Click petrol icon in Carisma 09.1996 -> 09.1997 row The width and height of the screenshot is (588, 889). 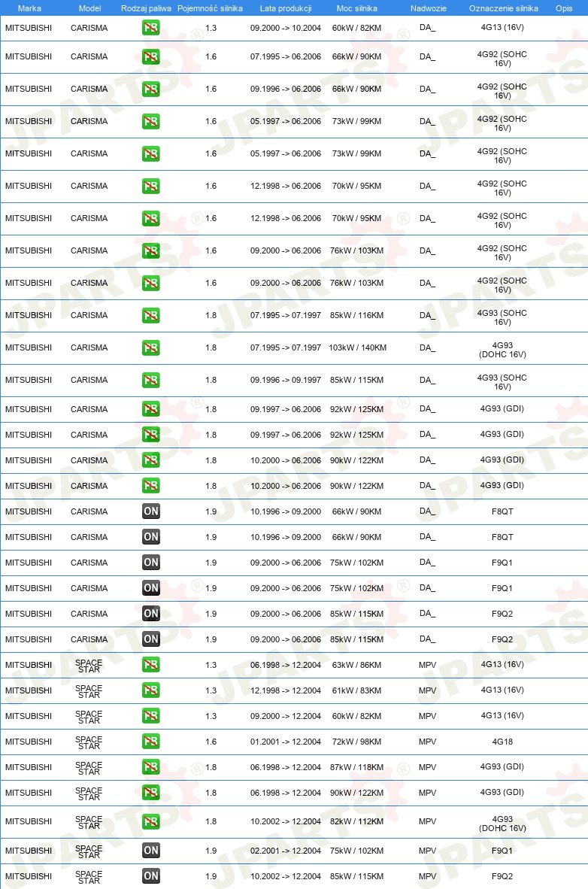pos(151,380)
